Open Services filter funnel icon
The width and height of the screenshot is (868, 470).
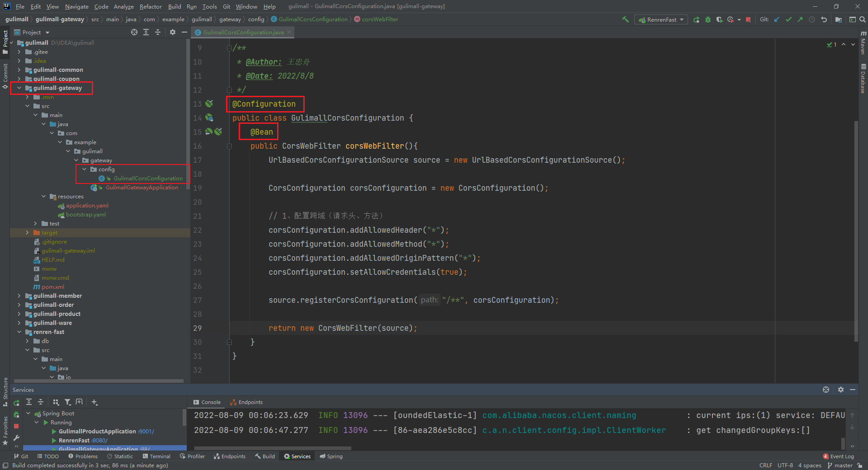(67, 402)
